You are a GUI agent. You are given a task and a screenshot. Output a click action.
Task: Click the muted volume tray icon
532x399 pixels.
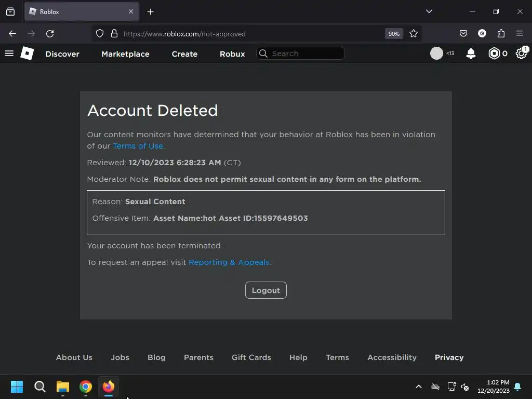[465, 387]
